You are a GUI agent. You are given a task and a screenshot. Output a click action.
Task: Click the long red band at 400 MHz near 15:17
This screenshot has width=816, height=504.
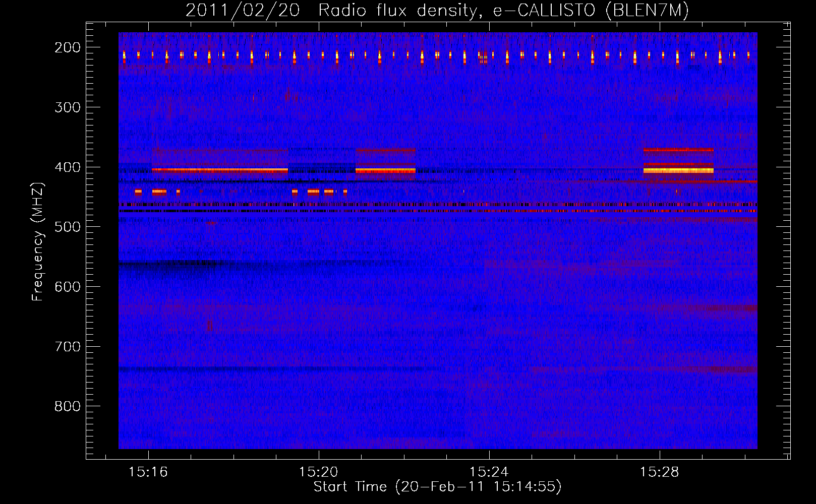pyautogui.click(x=219, y=170)
